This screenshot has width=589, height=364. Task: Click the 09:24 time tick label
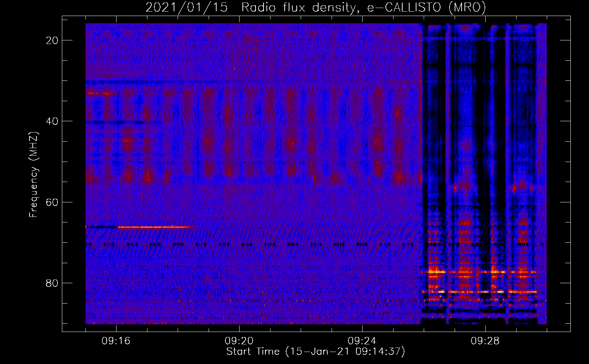click(362, 341)
